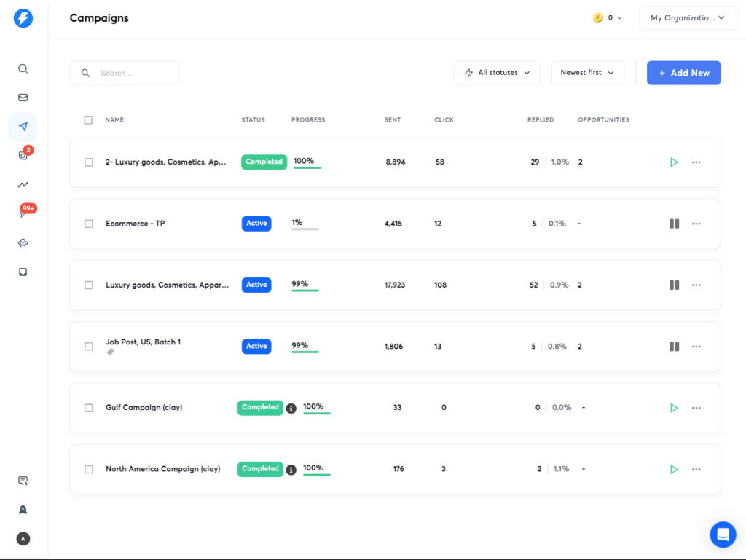This screenshot has height=560, width=746.
Task: Open the inbox tray icon in sidebar
Action: 23,272
